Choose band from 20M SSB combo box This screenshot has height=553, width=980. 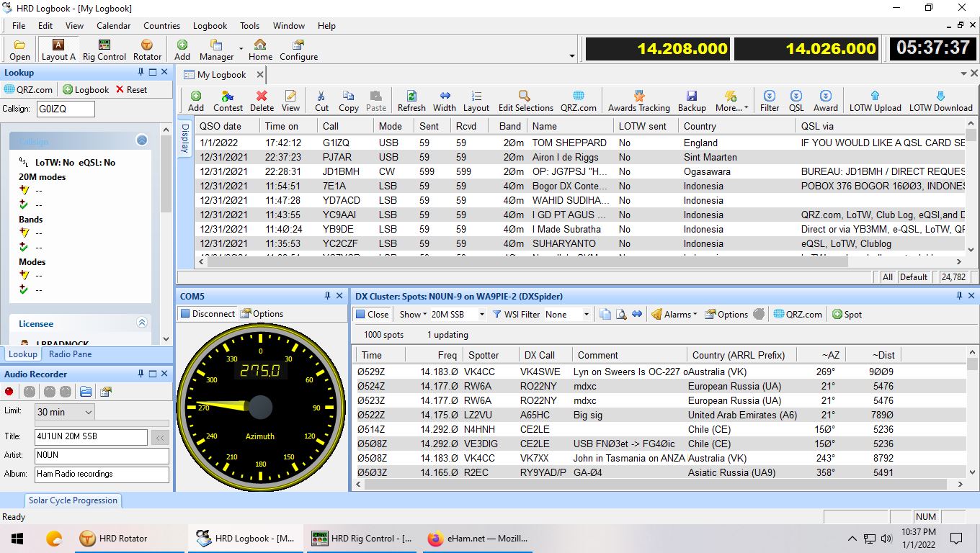point(458,314)
